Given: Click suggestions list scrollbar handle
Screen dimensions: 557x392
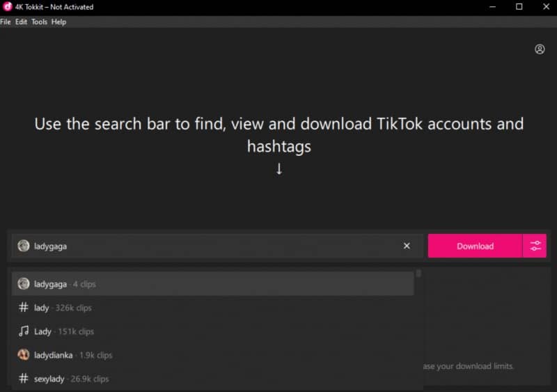Looking at the screenshot, I should 418,274.
